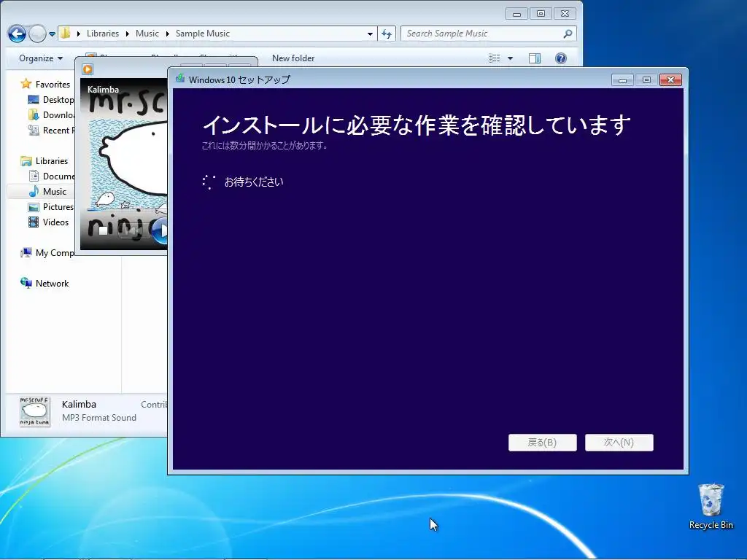This screenshot has width=747, height=560.
Task: Select Music in the address bar path
Action: coord(147,34)
